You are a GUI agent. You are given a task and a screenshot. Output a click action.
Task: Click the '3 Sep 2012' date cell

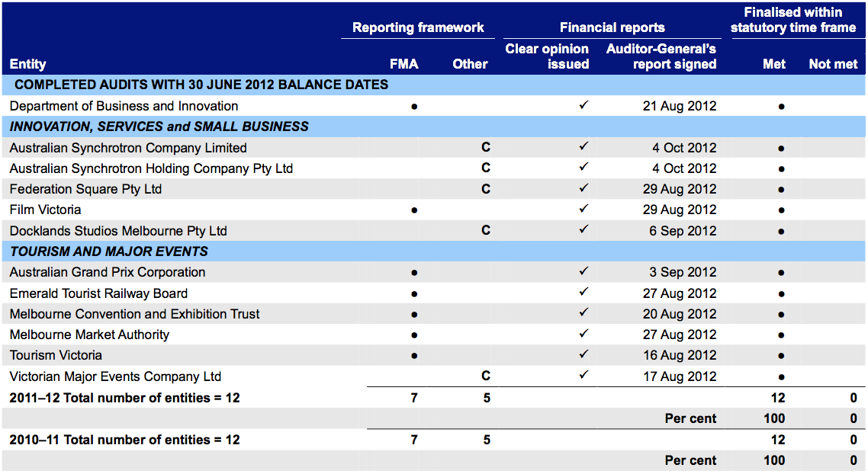[x=683, y=272]
